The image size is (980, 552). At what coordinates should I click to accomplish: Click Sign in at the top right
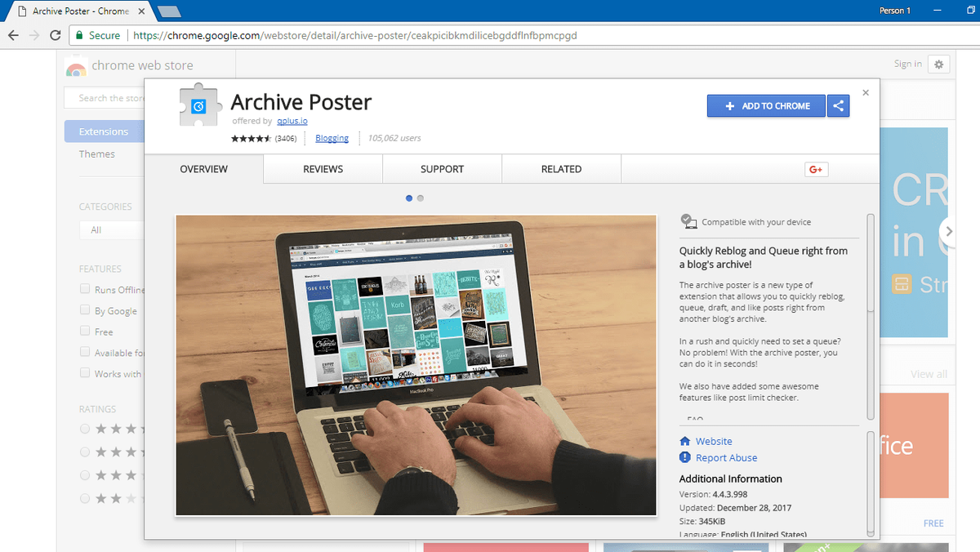908,64
